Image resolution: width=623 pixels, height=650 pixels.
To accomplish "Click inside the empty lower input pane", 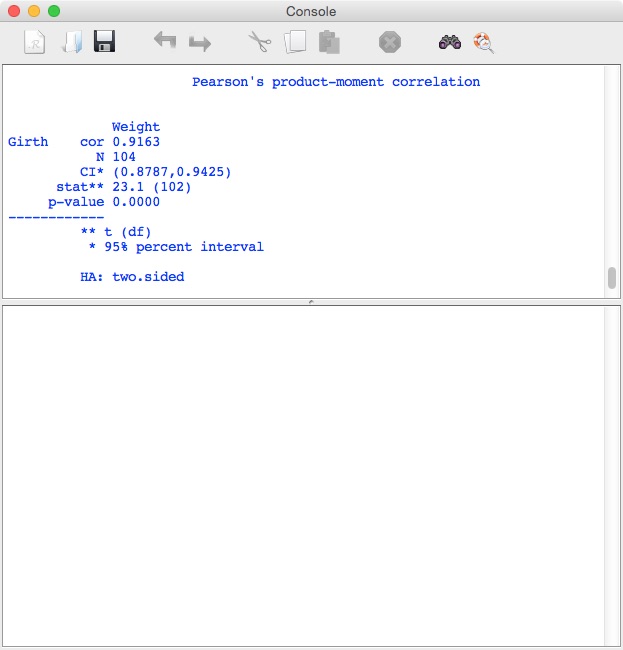I will (303, 476).
